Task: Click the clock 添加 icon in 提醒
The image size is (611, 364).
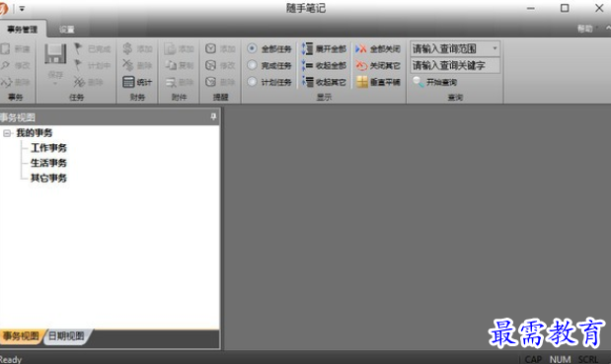Action: click(x=210, y=48)
